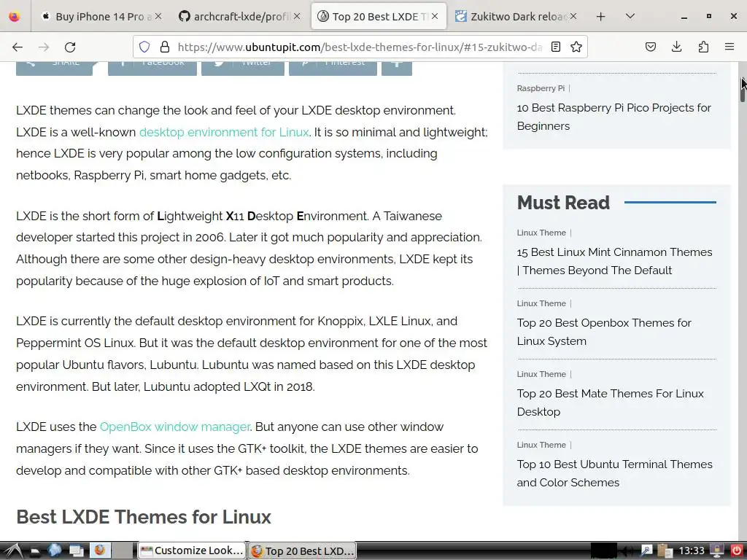
Task: Switch to the Buy iPhone 14 Pro tab
Action: [x=101, y=17]
